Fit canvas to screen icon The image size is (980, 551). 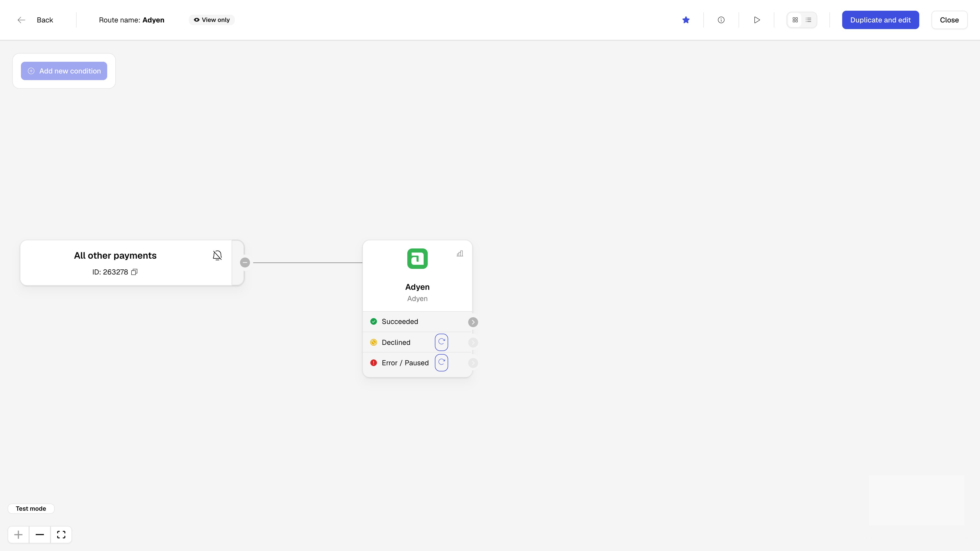pos(61,535)
